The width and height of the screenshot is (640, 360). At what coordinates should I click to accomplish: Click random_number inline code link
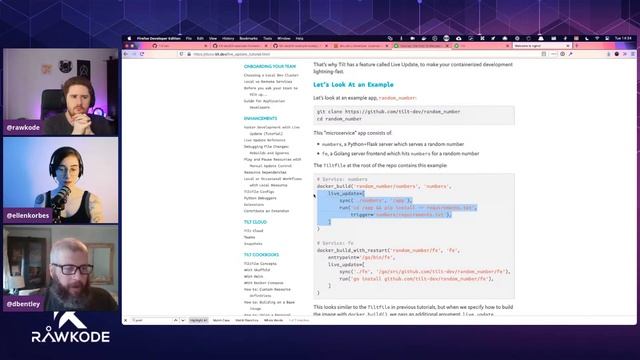(x=397, y=98)
